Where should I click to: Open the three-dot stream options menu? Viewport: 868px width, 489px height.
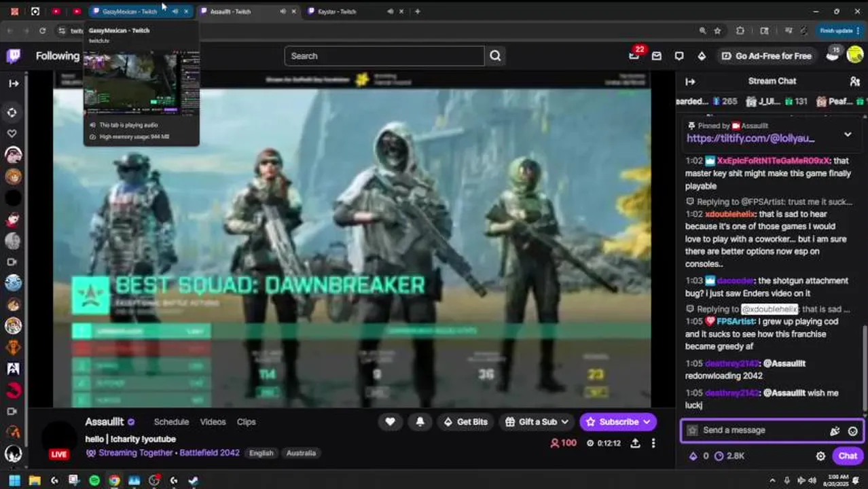point(653,443)
